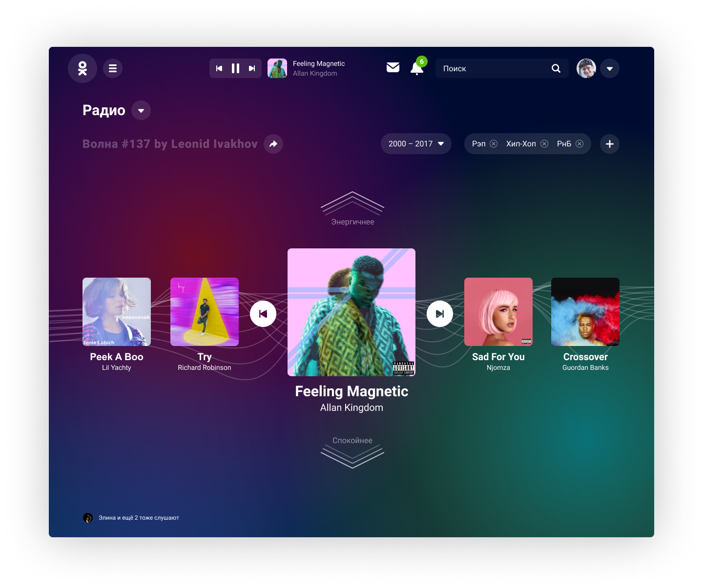Select the Crossover album cover
This screenshot has width=703, height=588.
(x=585, y=312)
